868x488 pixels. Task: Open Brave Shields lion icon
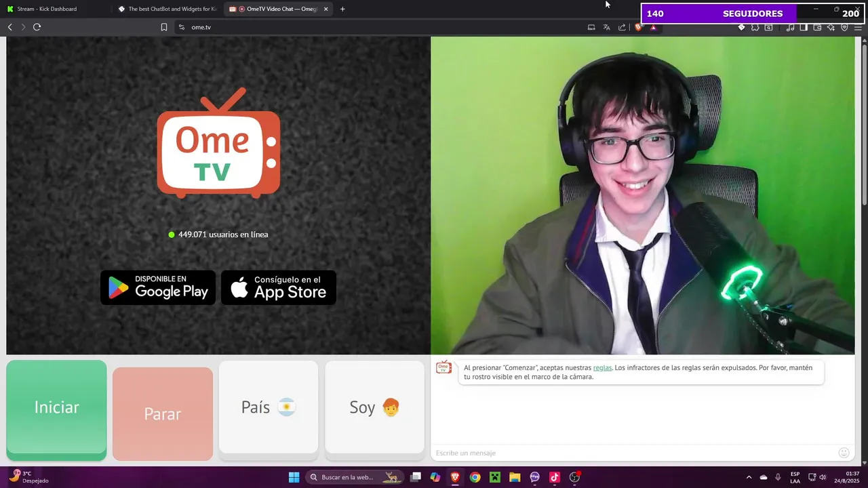[x=638, y=27]
